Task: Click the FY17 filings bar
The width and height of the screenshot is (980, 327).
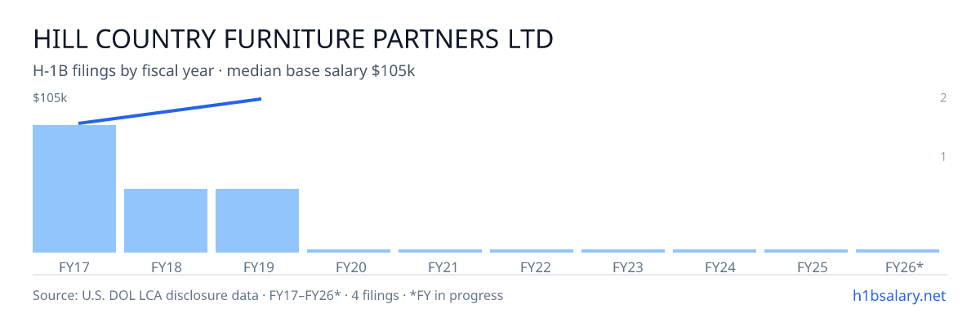Action: (74, 189)
